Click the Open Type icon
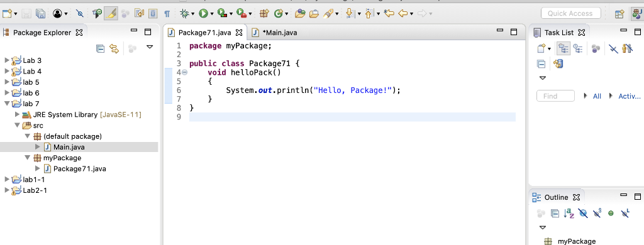 point(300,14)
